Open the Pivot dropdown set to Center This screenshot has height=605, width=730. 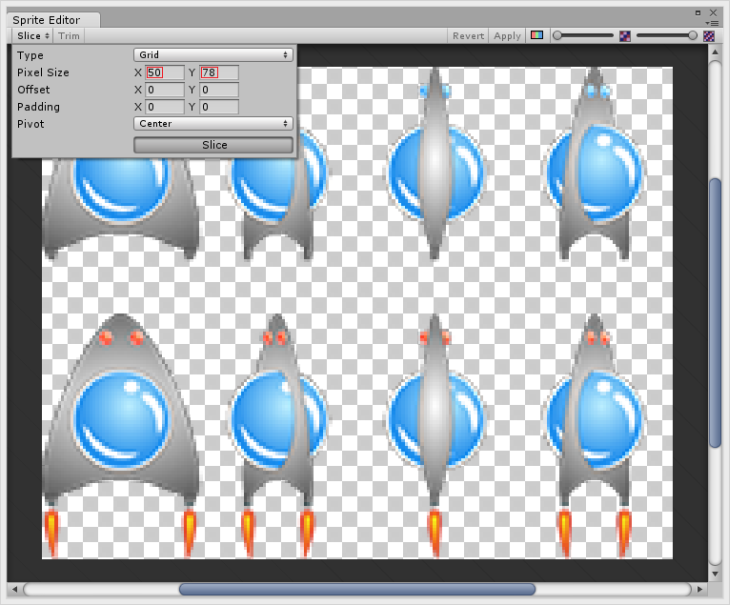click(213, 124)
